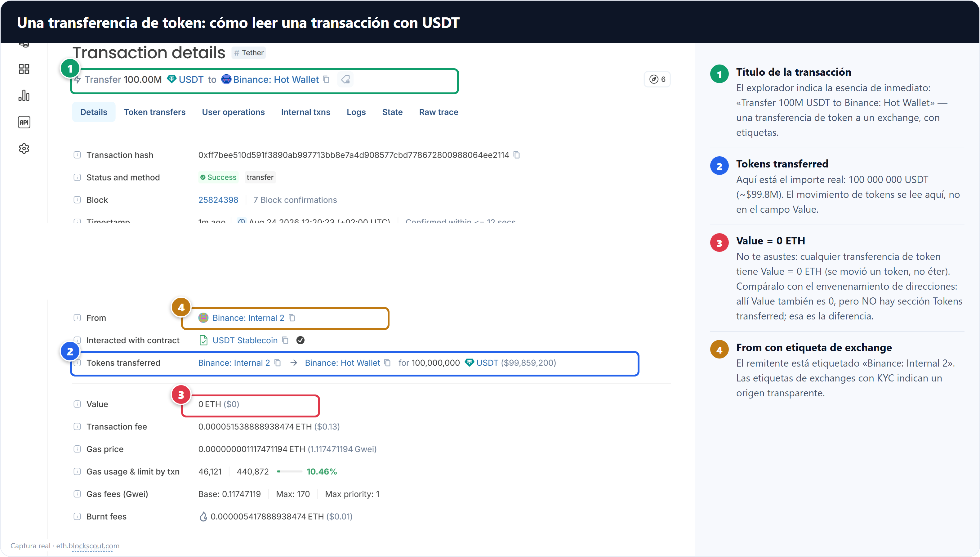Open the USDT Stablecoin contract link
Image resolution: width=980 pixels, height=557 pixels.
click(245, 340)
